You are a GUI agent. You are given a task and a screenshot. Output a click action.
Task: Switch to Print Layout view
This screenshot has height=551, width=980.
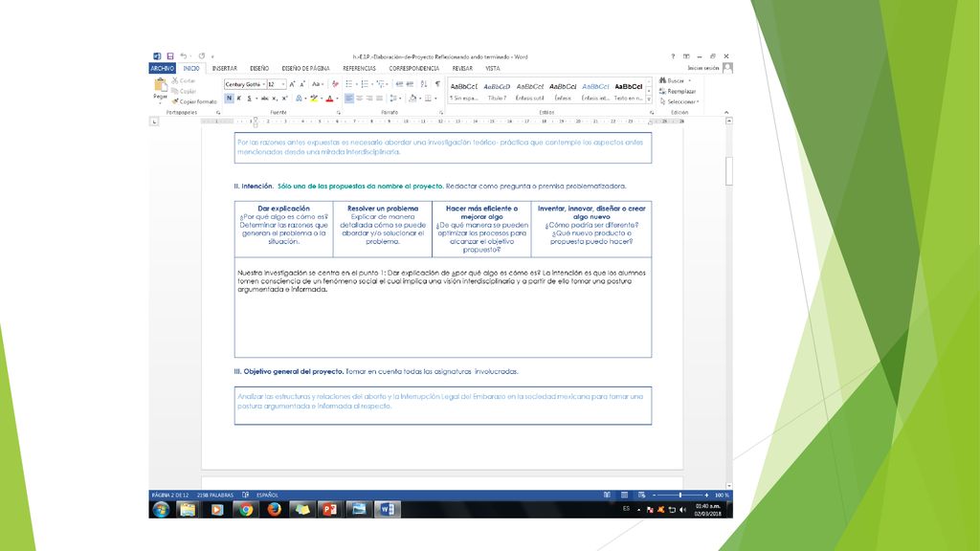point(624,495)
